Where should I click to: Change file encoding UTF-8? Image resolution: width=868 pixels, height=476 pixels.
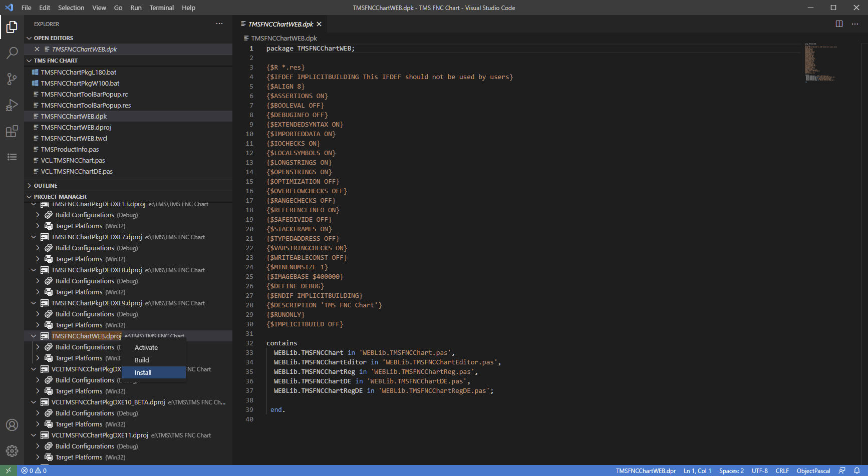tap(759, 470)
